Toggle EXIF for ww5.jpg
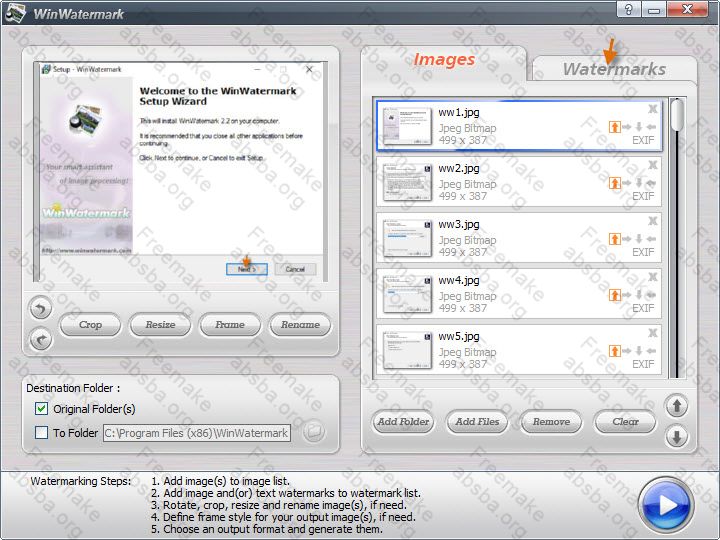Viewport: 720px width, 540px height. pos(643,364)
